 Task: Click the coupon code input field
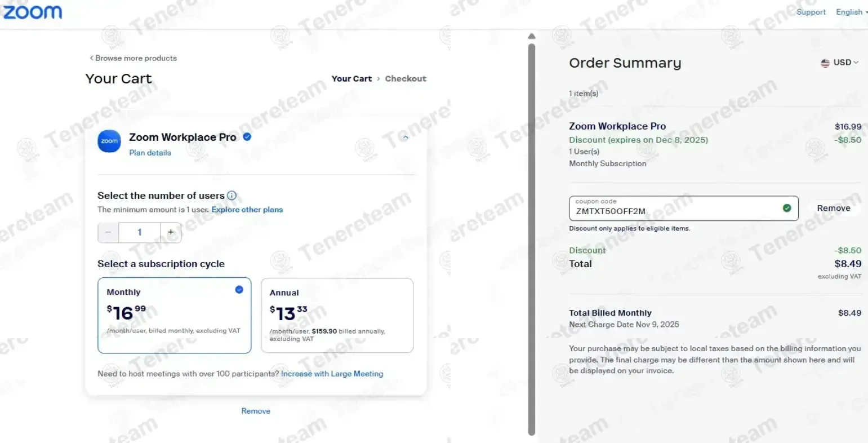[673, 211]
